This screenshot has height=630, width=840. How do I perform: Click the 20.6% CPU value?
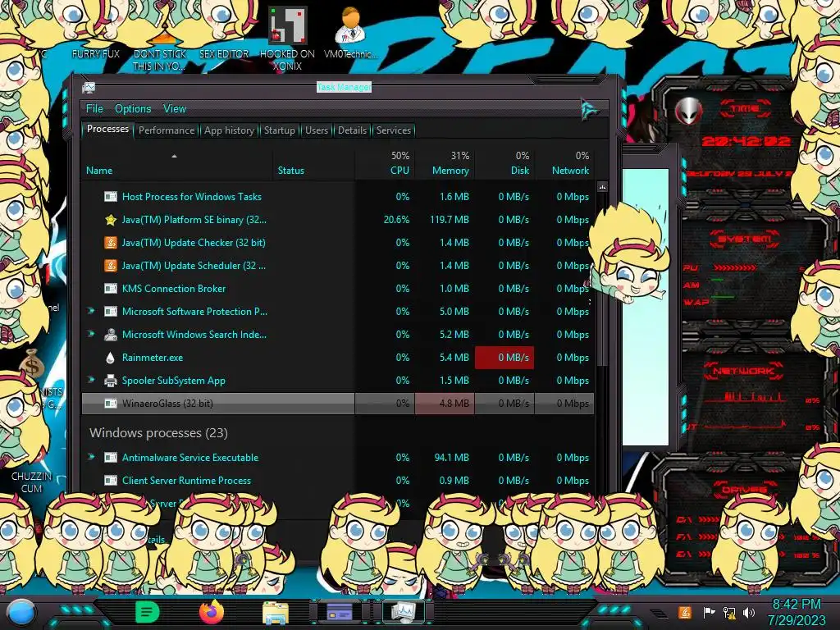click(x=396, y=220)
